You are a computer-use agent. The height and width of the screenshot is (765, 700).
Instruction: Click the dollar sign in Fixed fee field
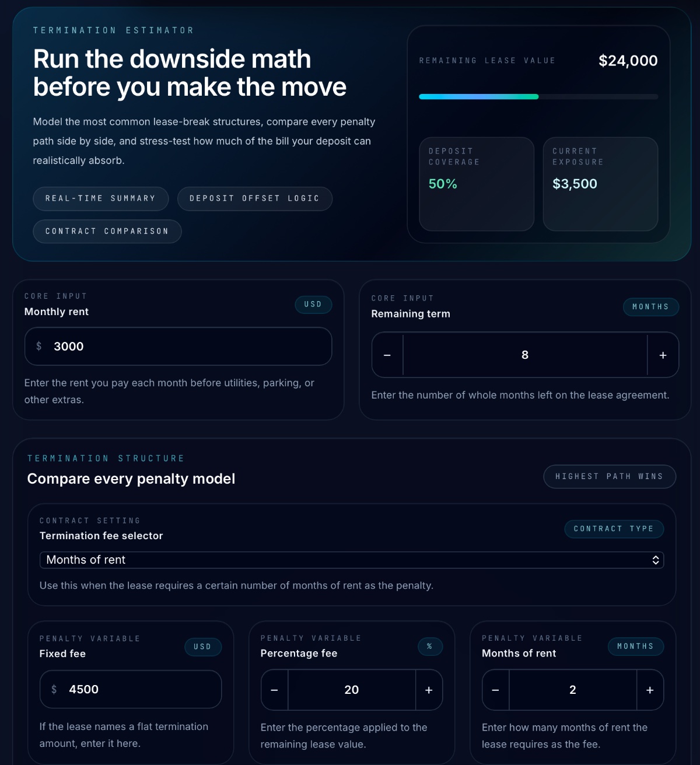point(54,689)
